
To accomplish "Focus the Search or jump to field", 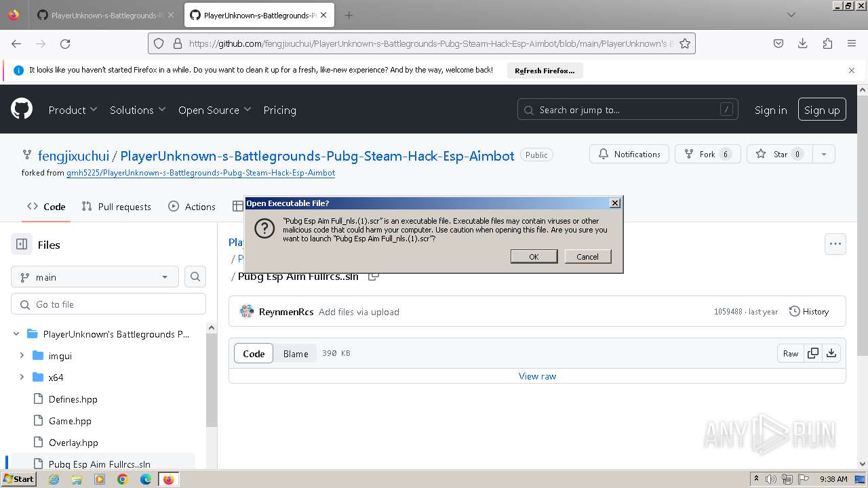I will 628,110.
